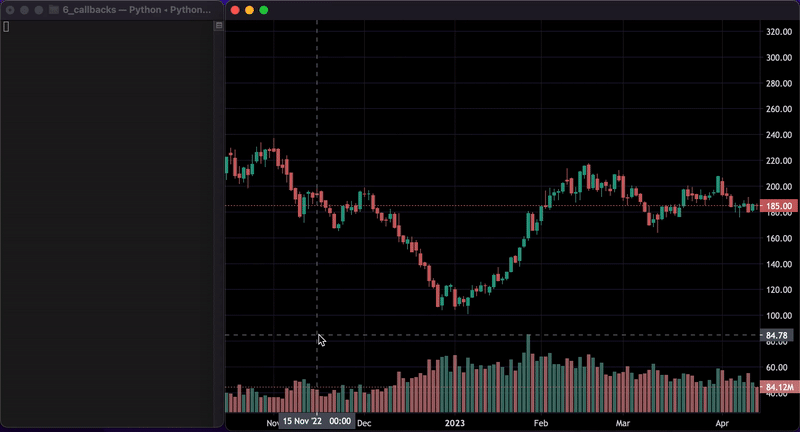Click the Dec label on time axis
Screen dimensions: 800x432
pos(364,423)
